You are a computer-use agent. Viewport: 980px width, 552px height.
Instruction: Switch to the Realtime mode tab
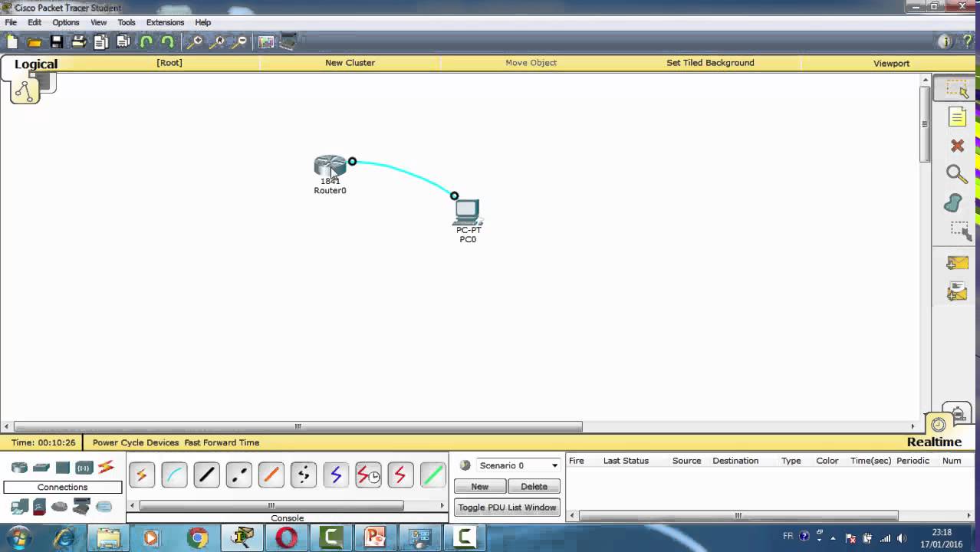click(x=934, y=442)
